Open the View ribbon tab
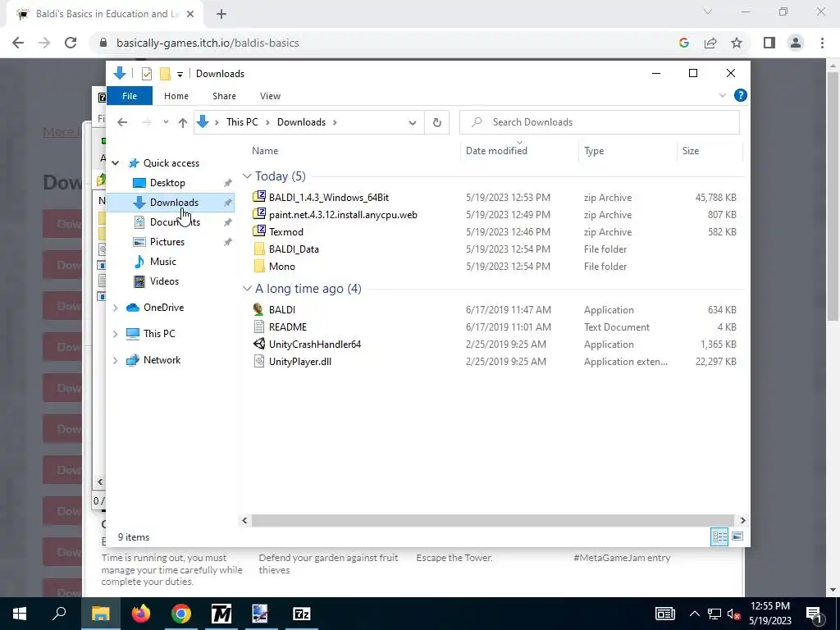 pos(270,96)
